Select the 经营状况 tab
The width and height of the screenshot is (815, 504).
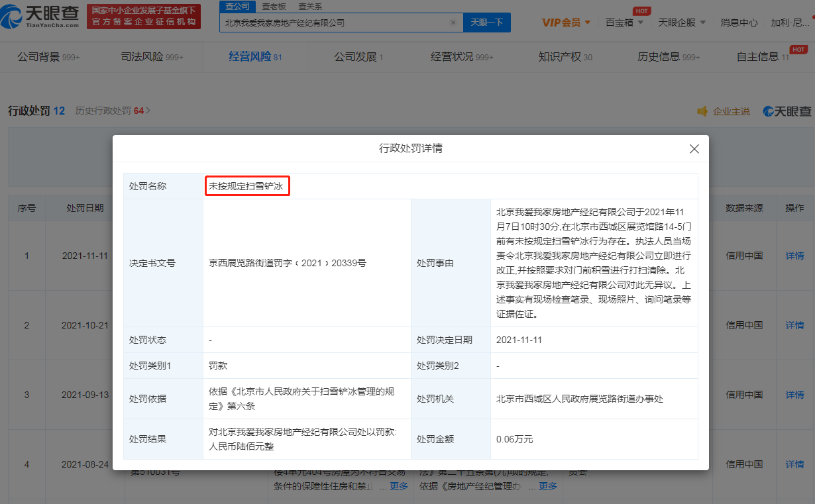click(x=462, y=57)
